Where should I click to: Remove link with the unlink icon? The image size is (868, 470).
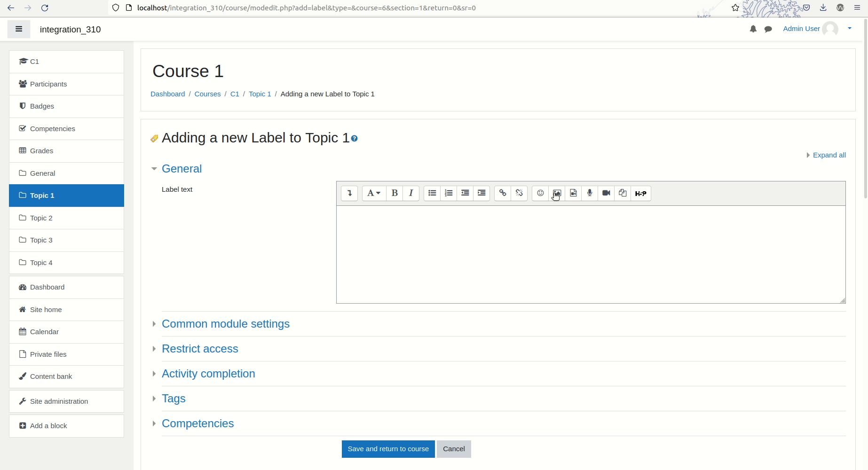[x=519, y=193]
